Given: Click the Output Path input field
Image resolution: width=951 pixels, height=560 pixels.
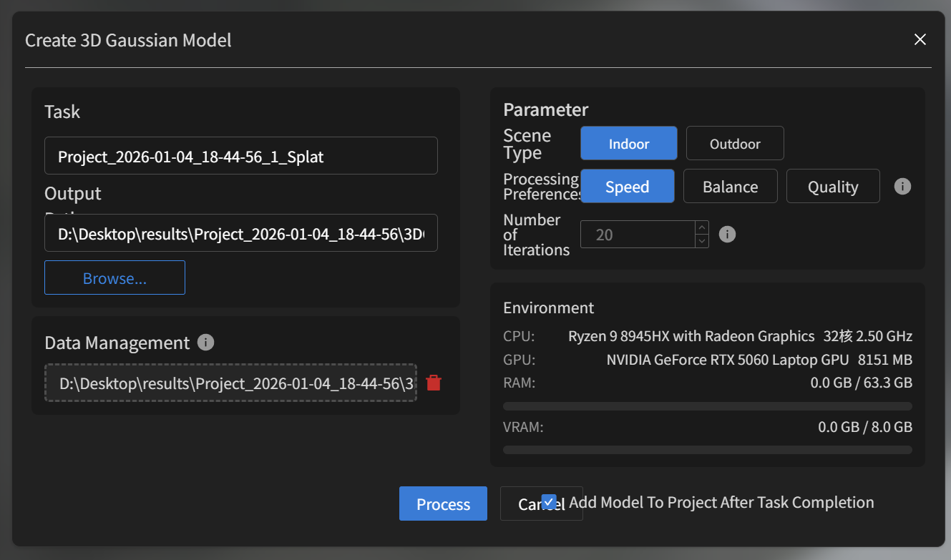Looking at the screenshot, I should click(x=241, y=233).
